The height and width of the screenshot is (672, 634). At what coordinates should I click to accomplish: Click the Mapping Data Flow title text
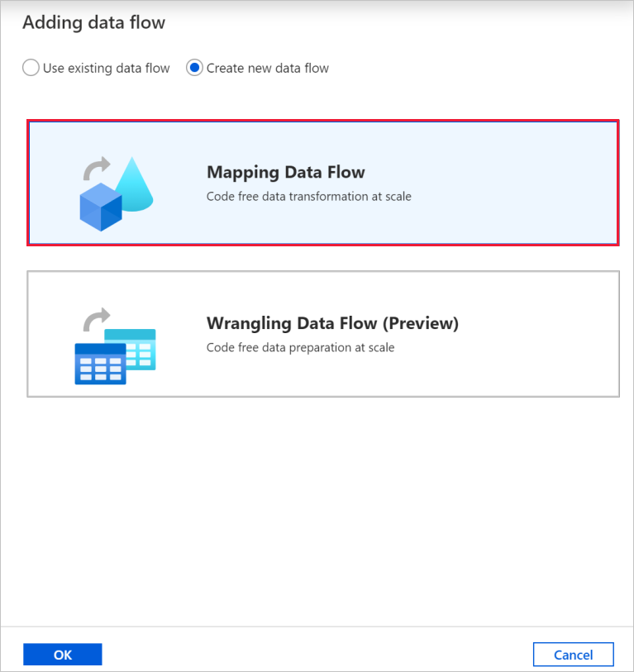285,172
